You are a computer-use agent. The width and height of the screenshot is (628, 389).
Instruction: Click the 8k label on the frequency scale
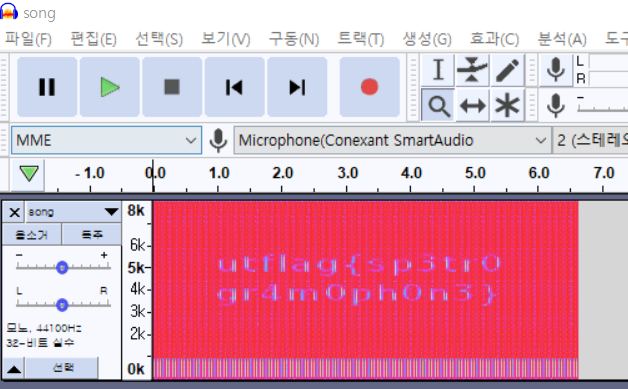[136, 210]
